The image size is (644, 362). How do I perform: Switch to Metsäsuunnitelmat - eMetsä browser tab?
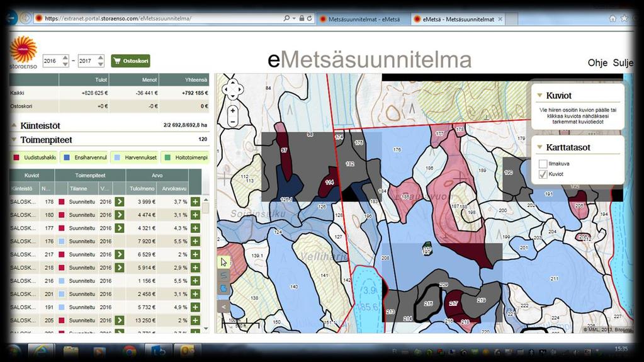click(x=363, y=19)
